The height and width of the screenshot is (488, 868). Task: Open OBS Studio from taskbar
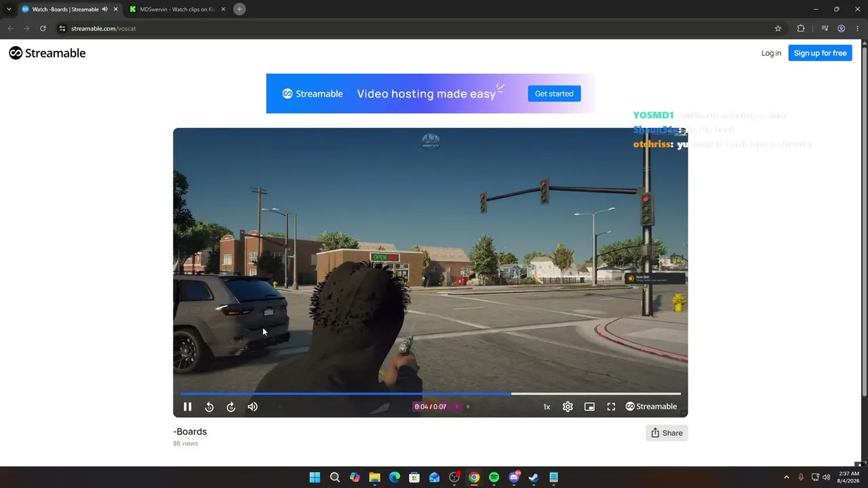tap(454, 477)
